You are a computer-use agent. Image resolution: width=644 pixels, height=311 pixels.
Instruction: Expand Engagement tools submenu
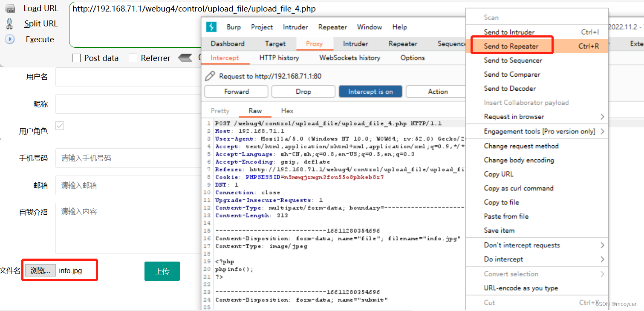602,131
